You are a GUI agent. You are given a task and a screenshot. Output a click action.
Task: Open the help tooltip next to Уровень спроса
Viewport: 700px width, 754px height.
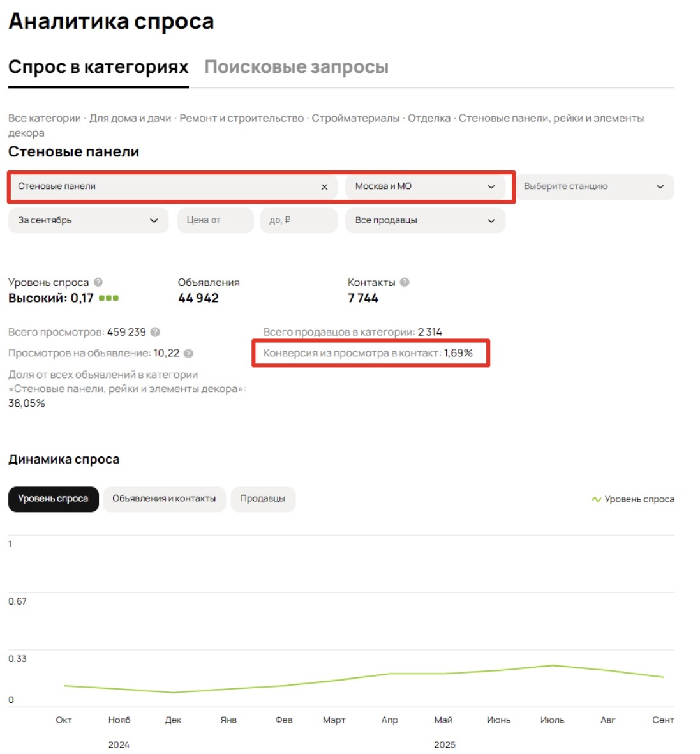[x=100, y=282]
